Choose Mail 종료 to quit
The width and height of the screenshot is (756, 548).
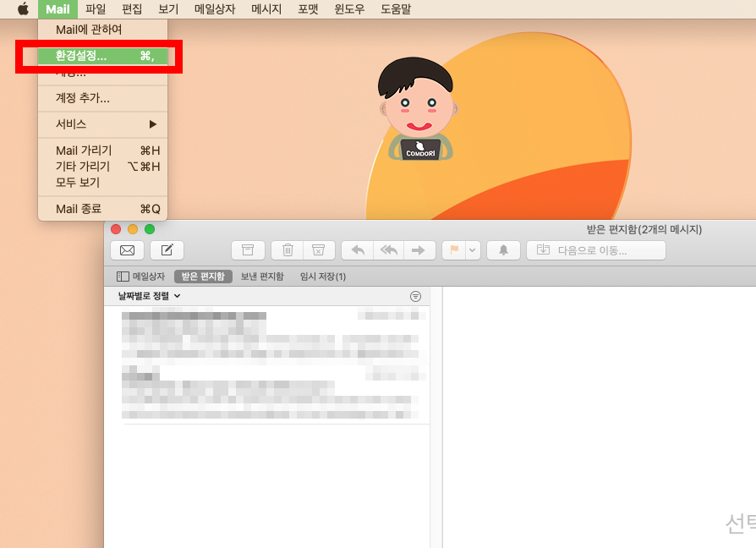click(x=102, y=209)
